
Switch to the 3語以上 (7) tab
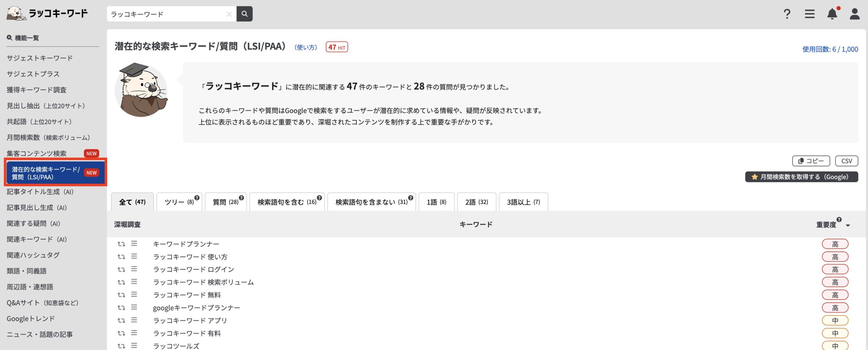(524, 202)
